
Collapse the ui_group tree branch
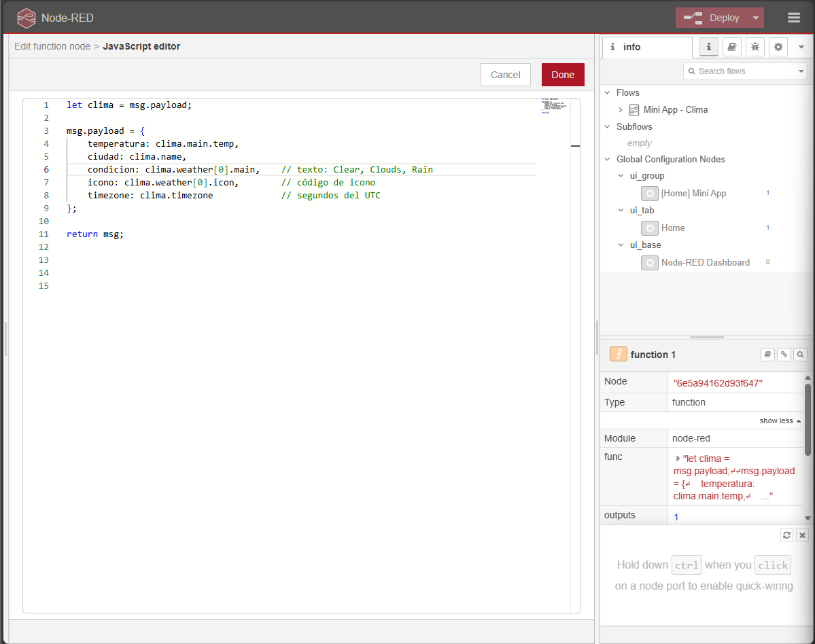coord(621,175)
